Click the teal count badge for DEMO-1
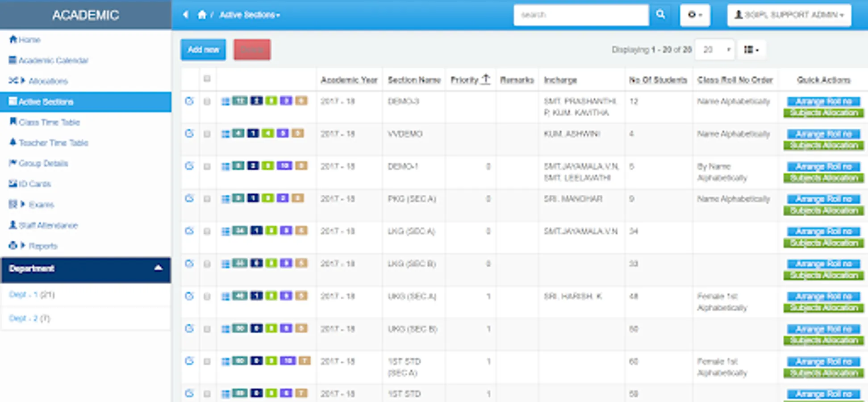The height and width of the screenshot is (402, 868). (239, 166)
